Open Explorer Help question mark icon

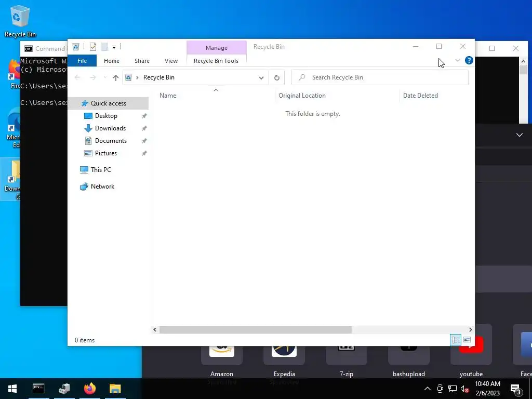[x=469, y=60]
